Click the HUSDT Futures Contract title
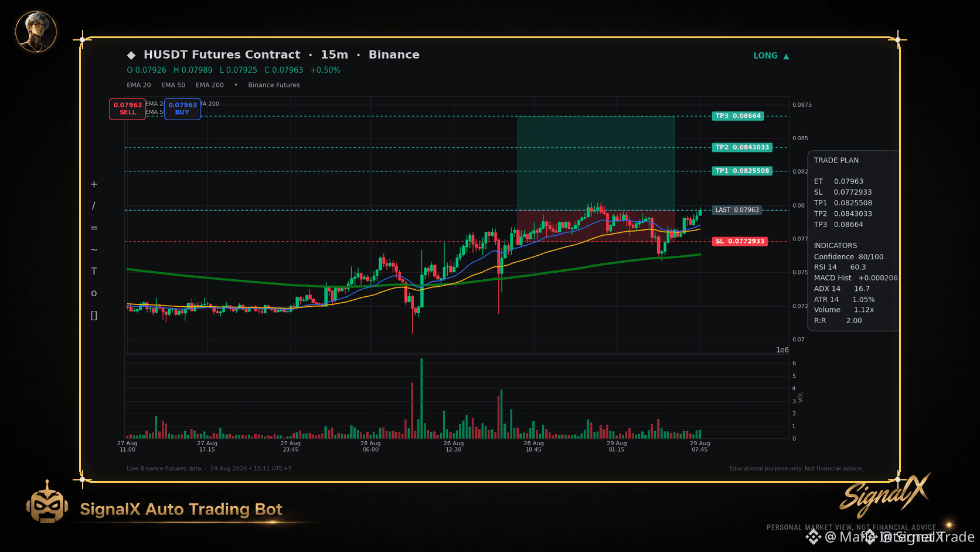 click(222, 55)
